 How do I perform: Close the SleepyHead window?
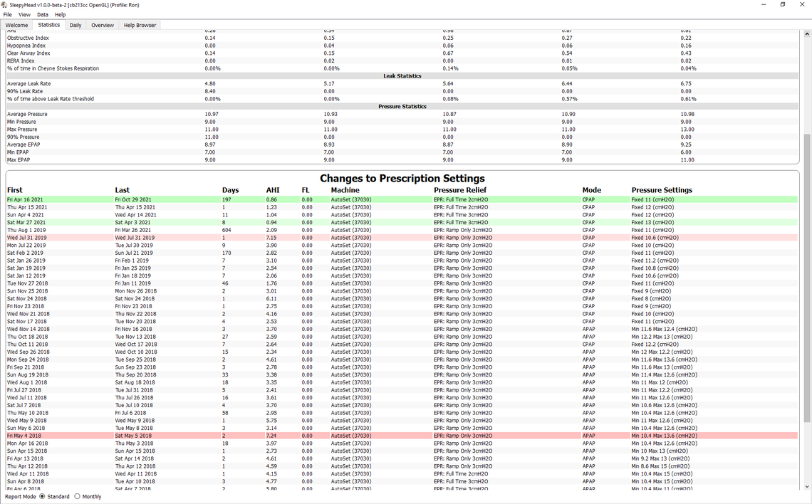pos(802,5)
